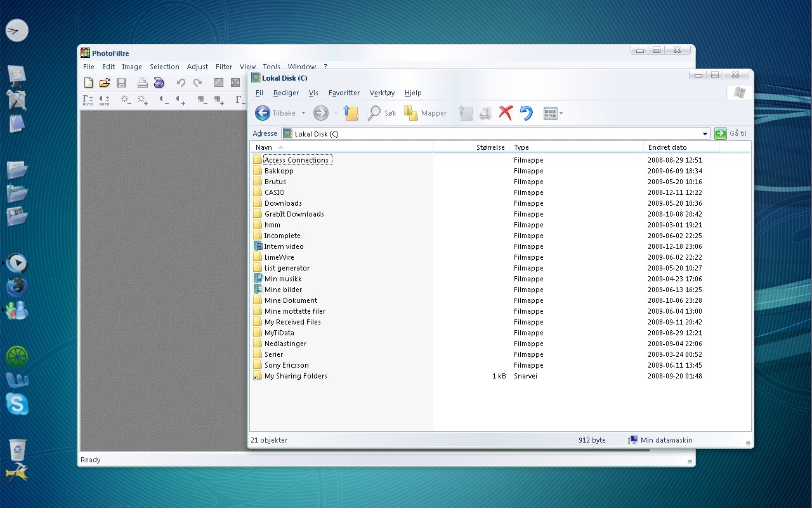The height and width of the screenshot is (508, 812).
Task: Select the Sony Ericsson folder
Action: click(x=281, y=365)
